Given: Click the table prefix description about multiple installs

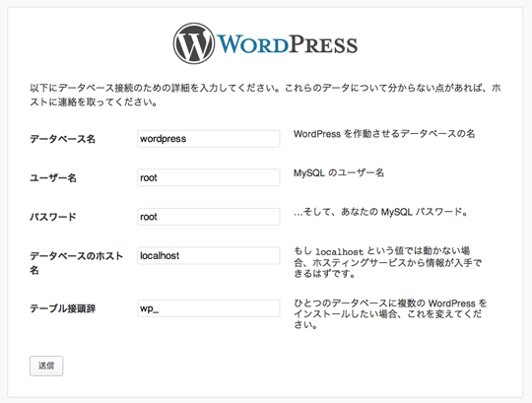Looking at the screenshot, I should pyautogui.click(x=390, y=313).
